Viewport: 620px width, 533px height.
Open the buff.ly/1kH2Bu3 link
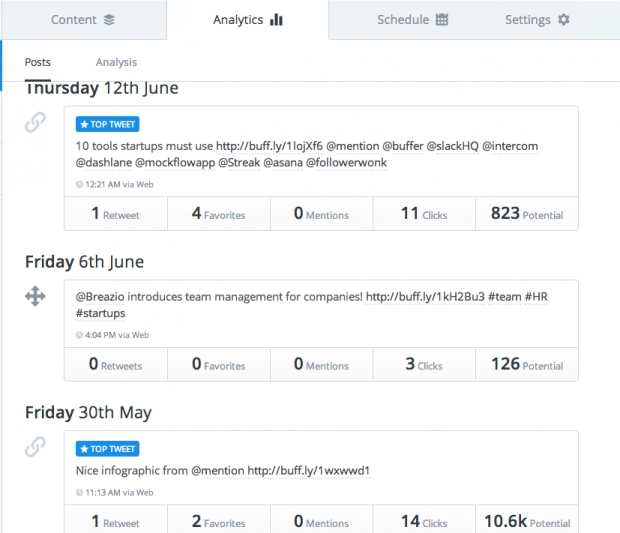click(425, 297)
